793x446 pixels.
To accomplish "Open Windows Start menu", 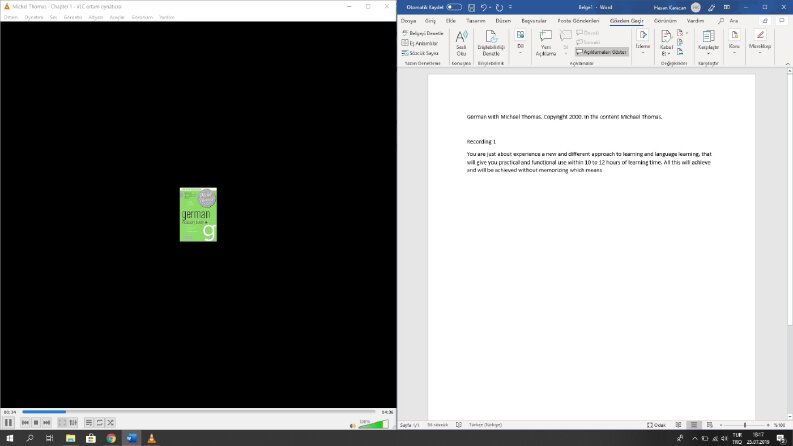I will point(10,438).
